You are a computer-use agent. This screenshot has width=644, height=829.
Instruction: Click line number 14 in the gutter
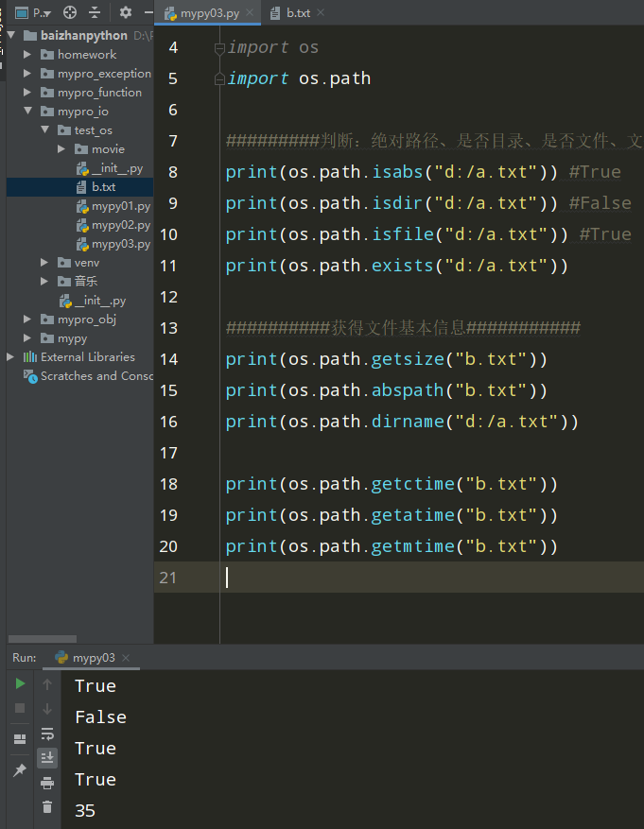pyautogui.click(x=168, y=359)
